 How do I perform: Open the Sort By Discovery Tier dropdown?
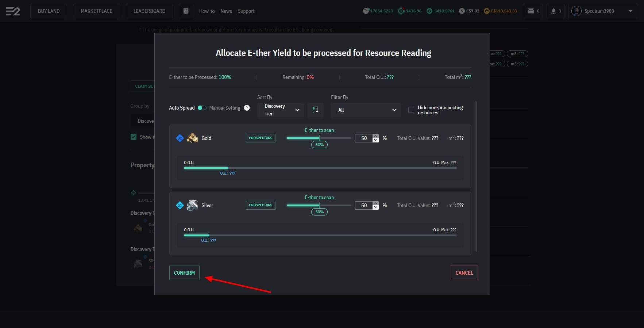pos(280,110)
